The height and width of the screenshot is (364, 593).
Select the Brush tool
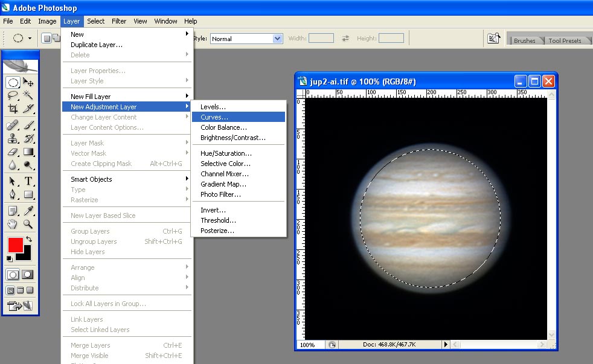coord(28,125)
